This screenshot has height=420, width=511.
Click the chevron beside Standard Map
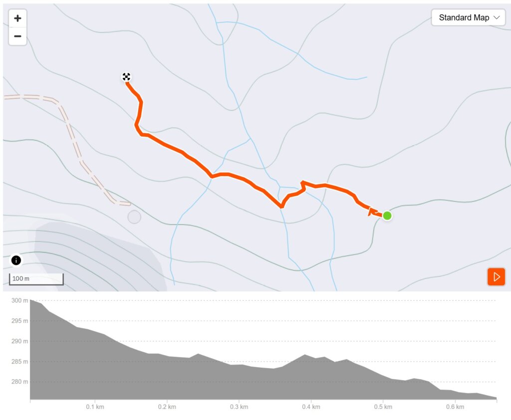point(497,17)
